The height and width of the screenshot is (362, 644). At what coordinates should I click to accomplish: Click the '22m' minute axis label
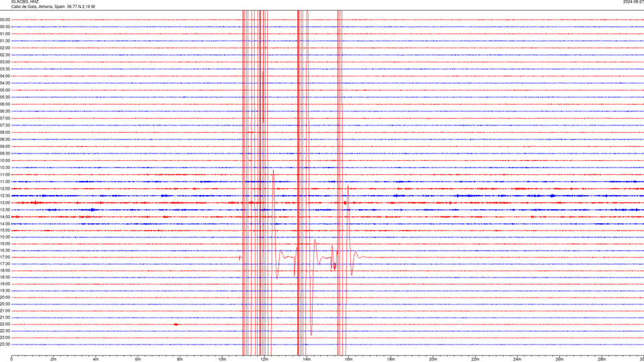[475, 359]
